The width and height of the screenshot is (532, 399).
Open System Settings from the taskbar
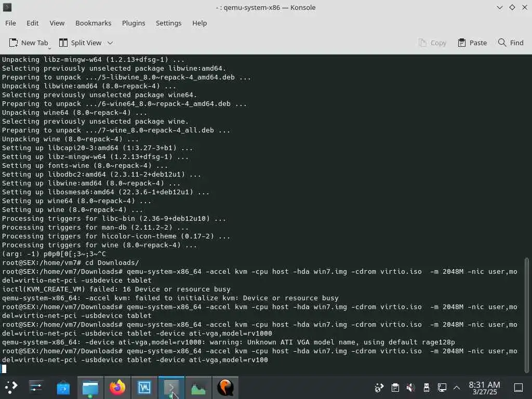(36, 388)
